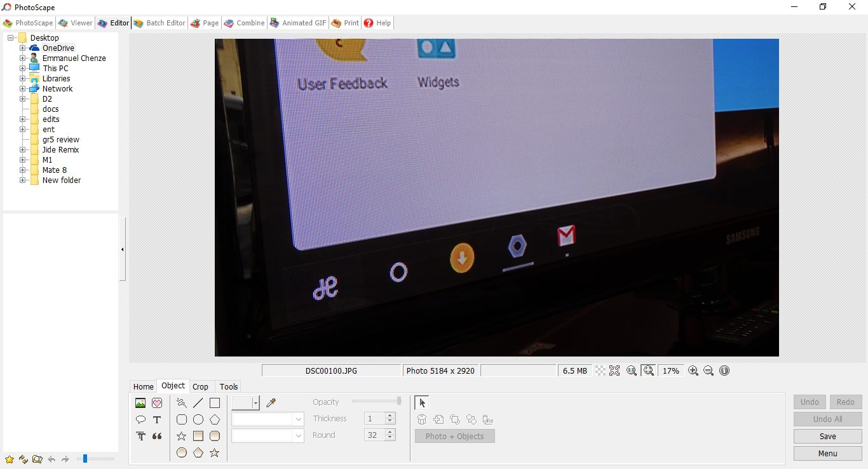This screenshot has width=868, height=469.
Task: Select the plain Text tool
Action: pos(157,419)
